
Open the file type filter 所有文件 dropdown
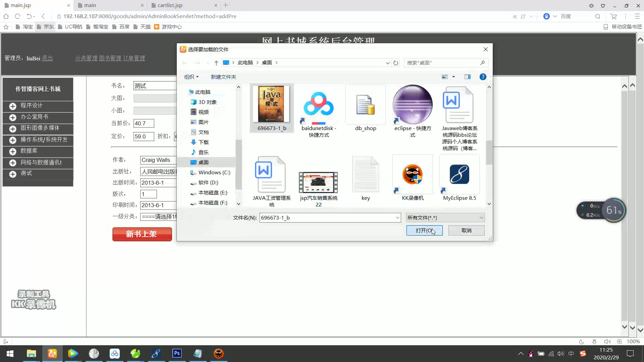coord(445,218)
